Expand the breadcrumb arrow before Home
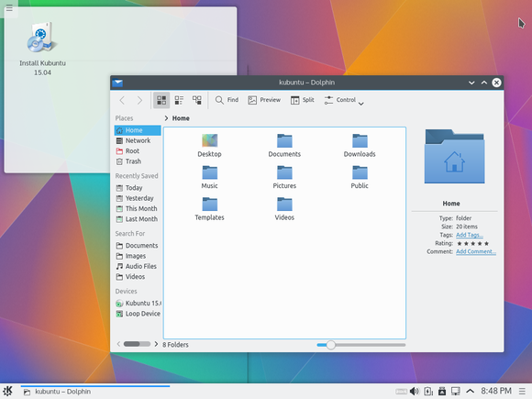Screen dimensions: 532x399 click(x=166, y=118)
